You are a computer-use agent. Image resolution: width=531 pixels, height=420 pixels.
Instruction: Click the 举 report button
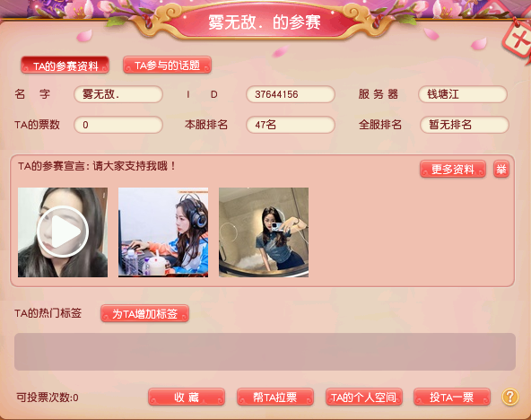click(x=501, y=169)
